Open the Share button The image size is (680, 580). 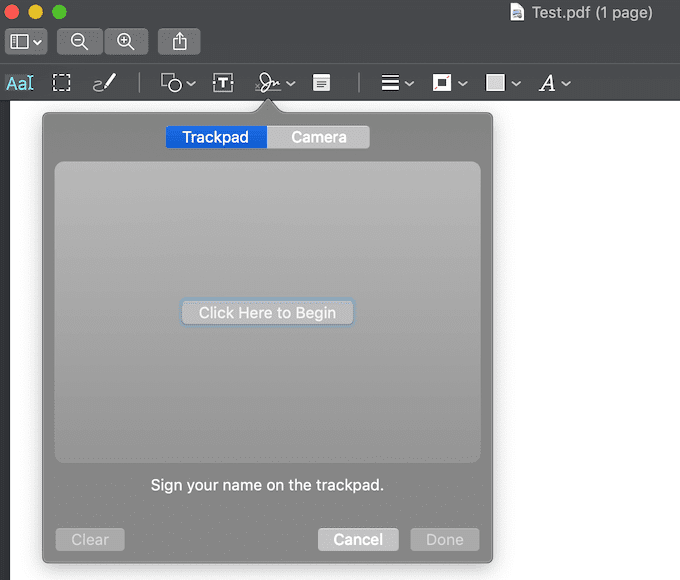click(179, 42)
